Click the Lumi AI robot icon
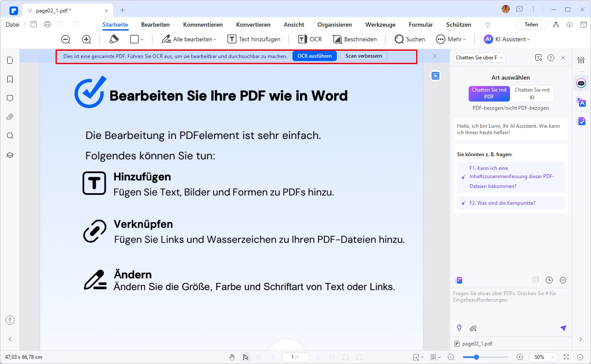This screenshot has width=591, height=364. [x=581, y=83]
